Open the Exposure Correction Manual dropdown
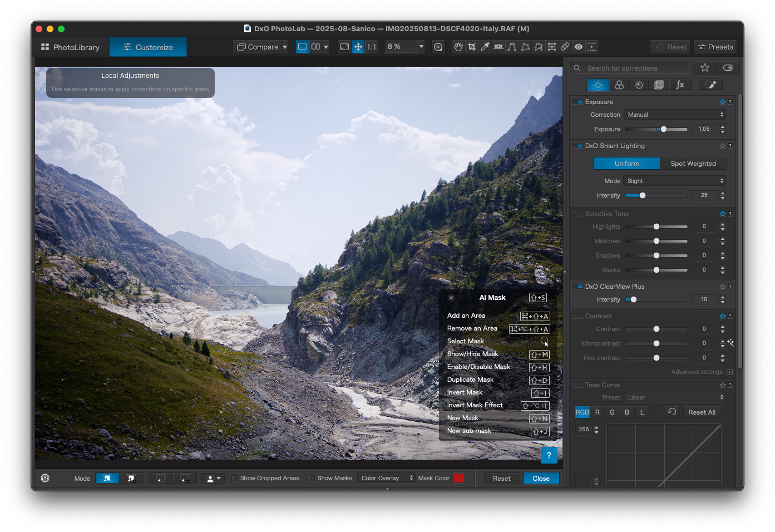Image resolution: width=775 pixels, height=532 pixels. pyautogui.click(x=674, y=115)
